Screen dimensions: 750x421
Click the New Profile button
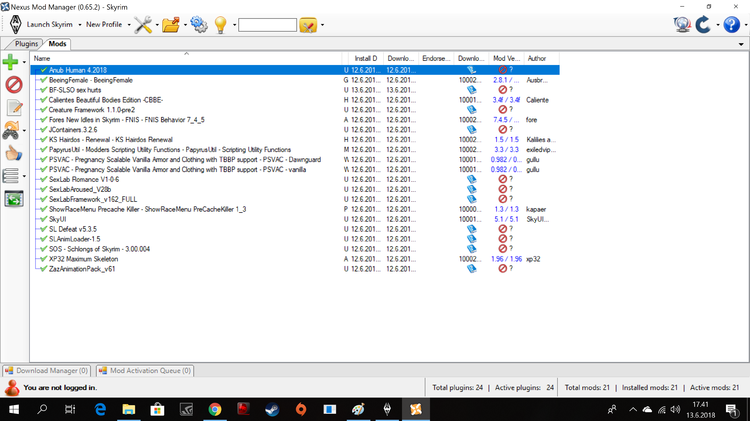pyautogui.click(x=104, y=24)
